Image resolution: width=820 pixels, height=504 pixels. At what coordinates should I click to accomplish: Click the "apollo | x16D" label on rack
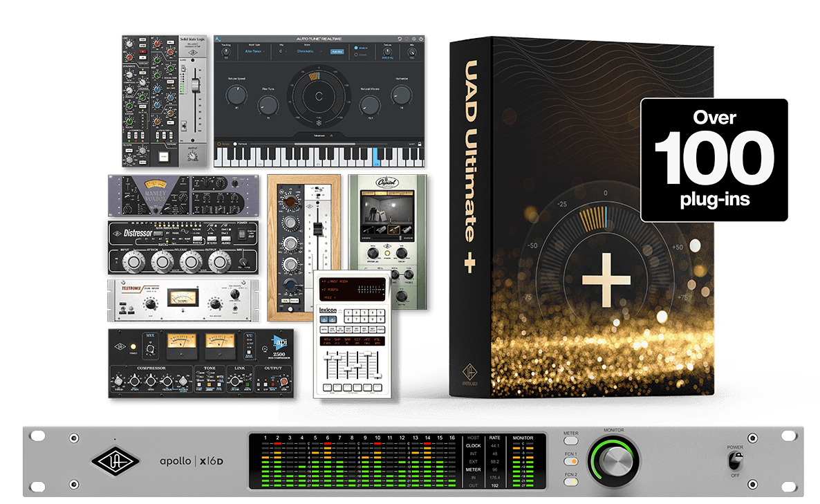click(192, 461)
